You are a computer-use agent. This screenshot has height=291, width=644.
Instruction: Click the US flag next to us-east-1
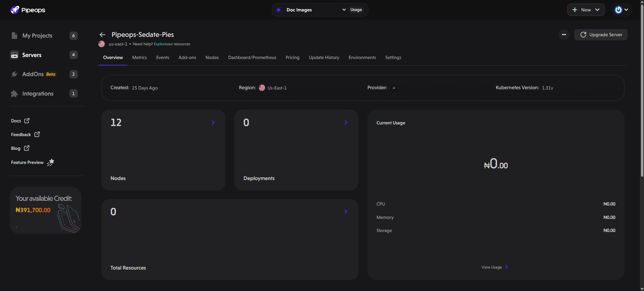[x=101, y=44]
